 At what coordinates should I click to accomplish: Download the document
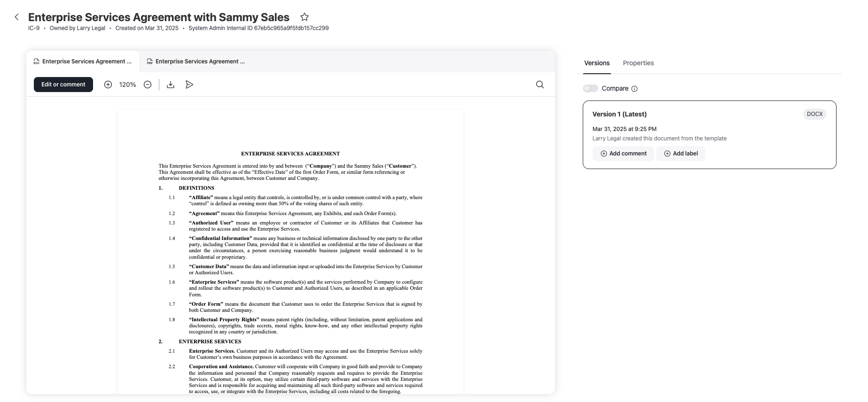tap(171, 85)
